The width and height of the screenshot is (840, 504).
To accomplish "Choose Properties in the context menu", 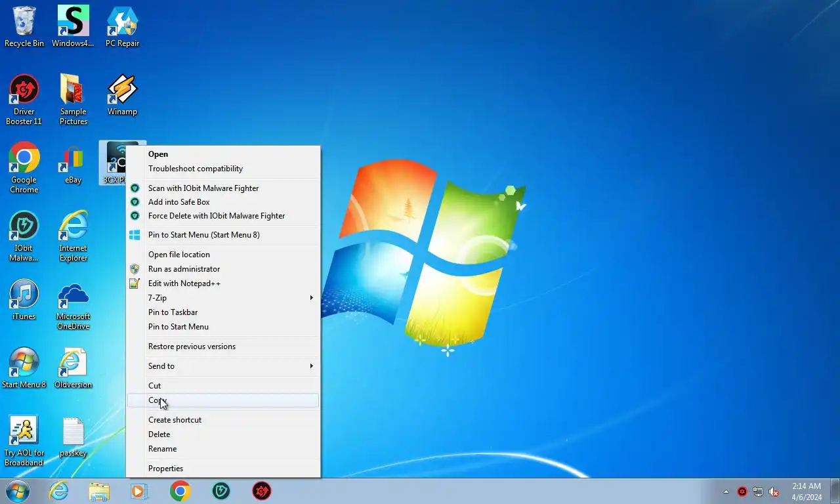I will click(223, 469).
